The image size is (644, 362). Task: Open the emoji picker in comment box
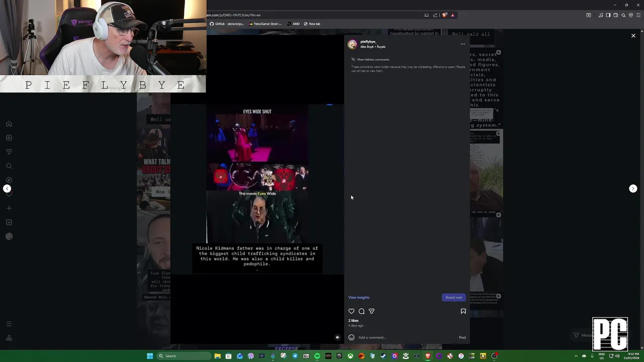[351, 337]
